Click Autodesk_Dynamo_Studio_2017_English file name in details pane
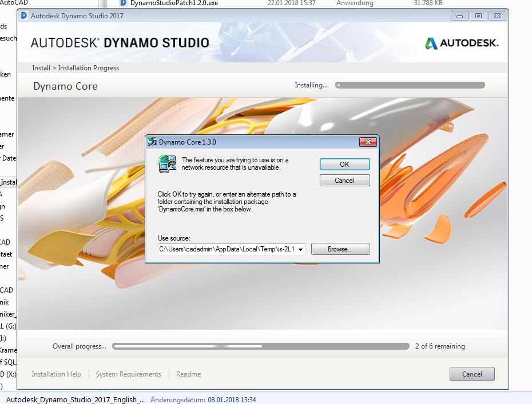The width and height of the screenshot is (532, 404). [x=76, y=399]
